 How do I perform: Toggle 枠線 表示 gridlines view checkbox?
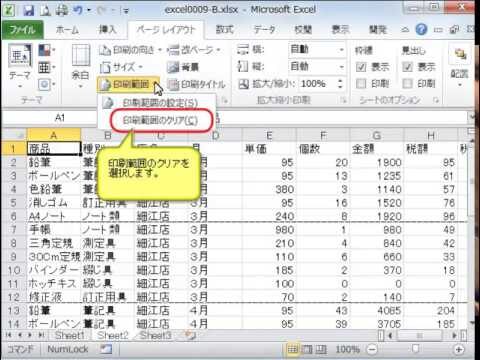coord(361,67)
